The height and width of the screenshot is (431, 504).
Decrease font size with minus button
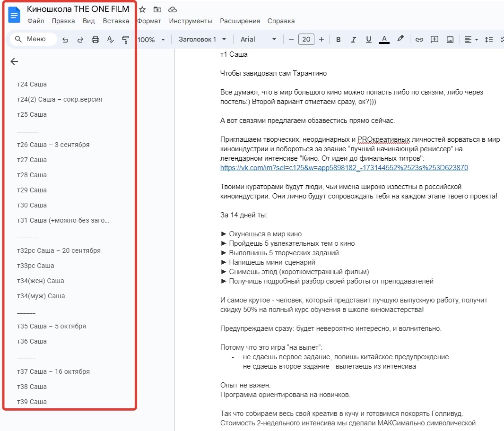[x=291, y=39]
